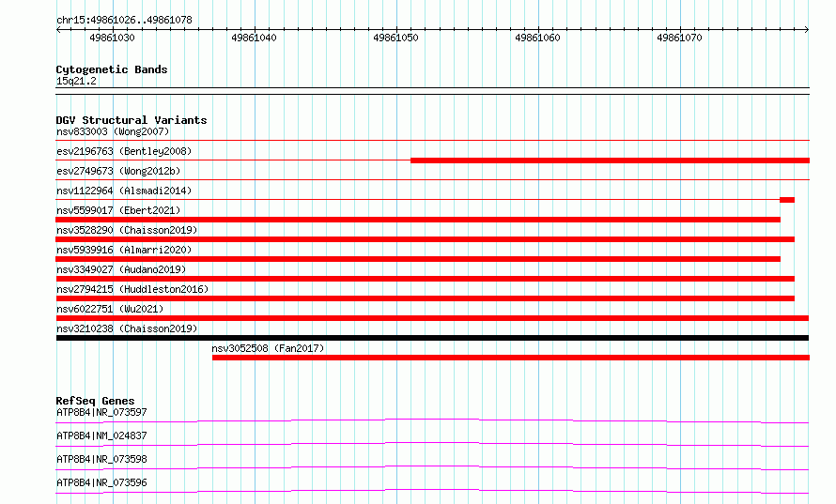Viewport: 836px width, 504px height.
Task: Click the chr15:49861026..49861078 coordinate label
Action: click(124, 20)
